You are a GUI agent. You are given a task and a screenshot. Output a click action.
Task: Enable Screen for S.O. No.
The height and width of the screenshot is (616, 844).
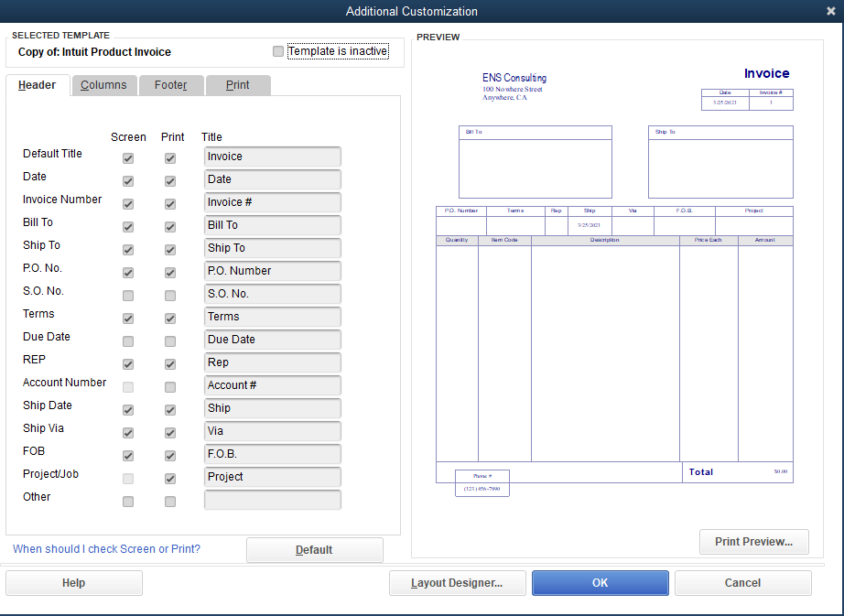tap(128, 296)
